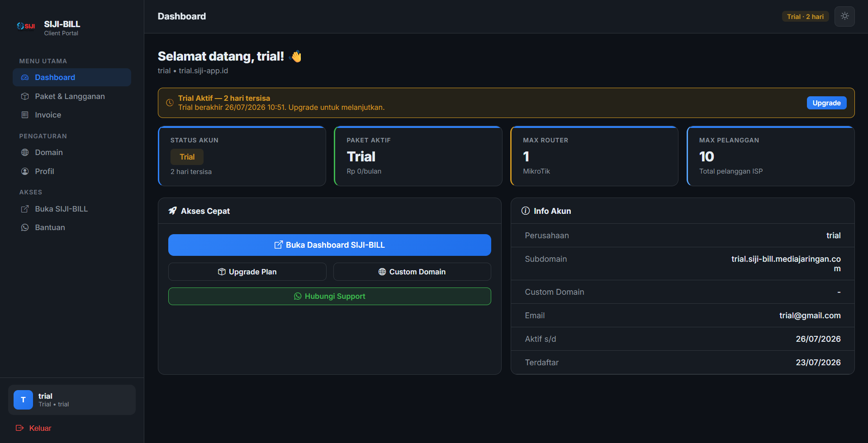Viewport: 868px width, 443px height.
Task: Open Profil settings
Action: coord(72,171)
